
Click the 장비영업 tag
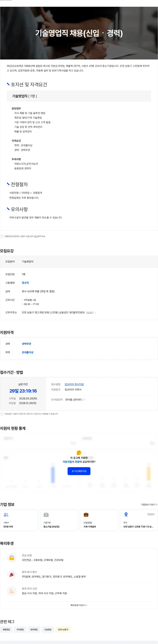point(34,629)
